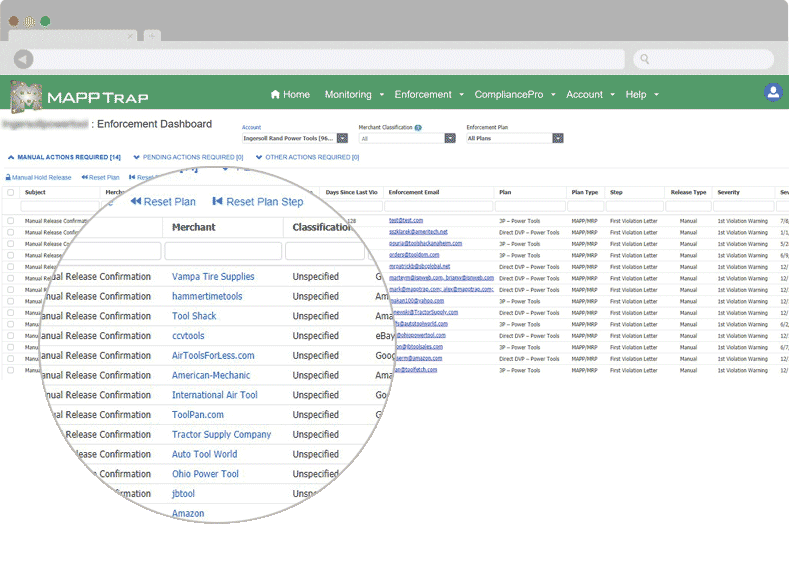Open the Vampa Tire Supplies merchant link
This screenshot has height=565, width=789.
click(x=213, y=277)
